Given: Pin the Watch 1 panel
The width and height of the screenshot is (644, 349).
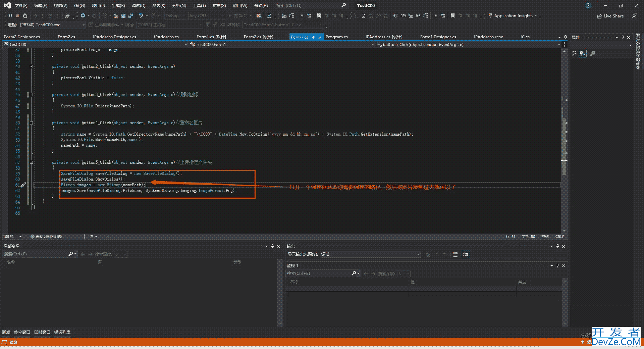Looking at the screenshot, I should point(557,265).
